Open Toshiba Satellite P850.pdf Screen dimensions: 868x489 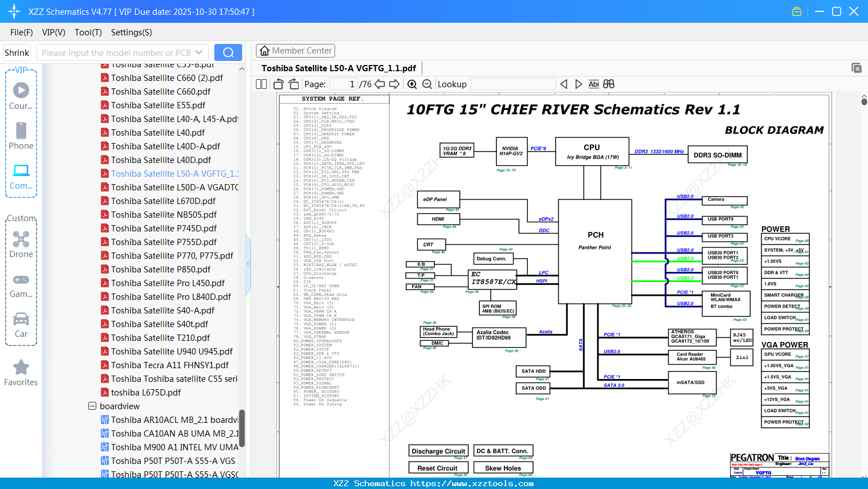[x=161, y=270]
